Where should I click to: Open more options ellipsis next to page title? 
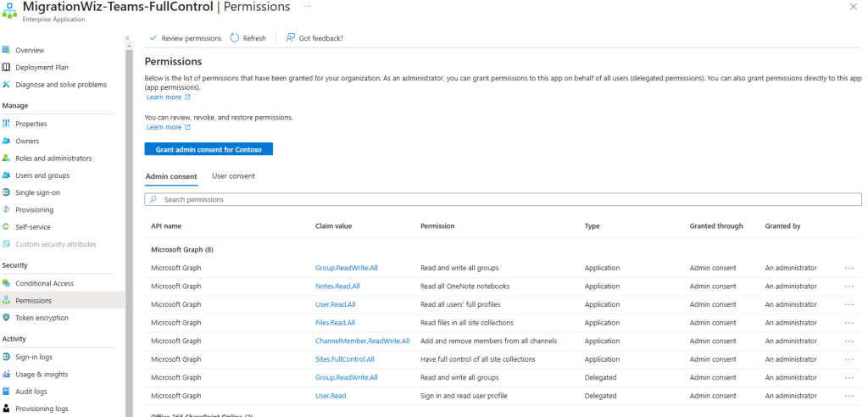[x=307, y=6]
